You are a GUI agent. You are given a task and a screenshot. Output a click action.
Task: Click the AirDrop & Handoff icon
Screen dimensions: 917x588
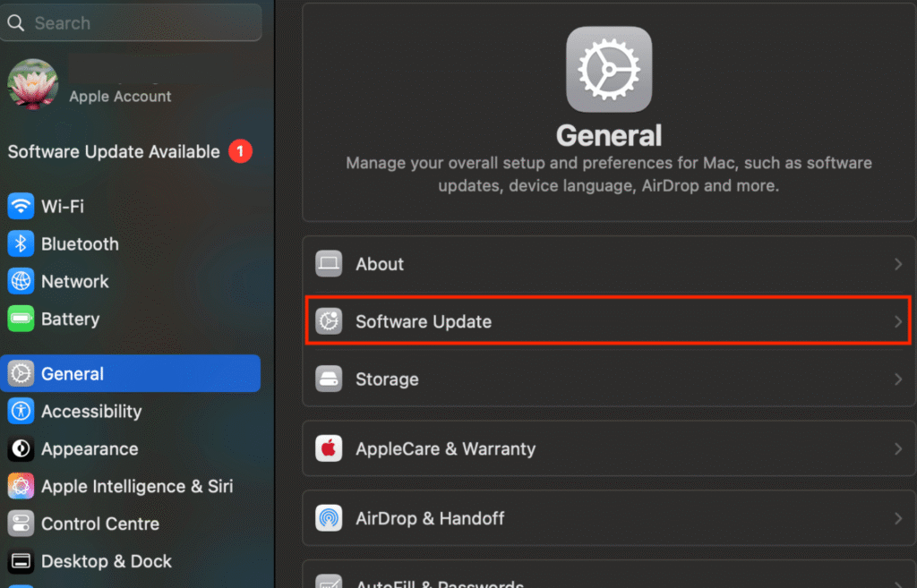point(329,518)
